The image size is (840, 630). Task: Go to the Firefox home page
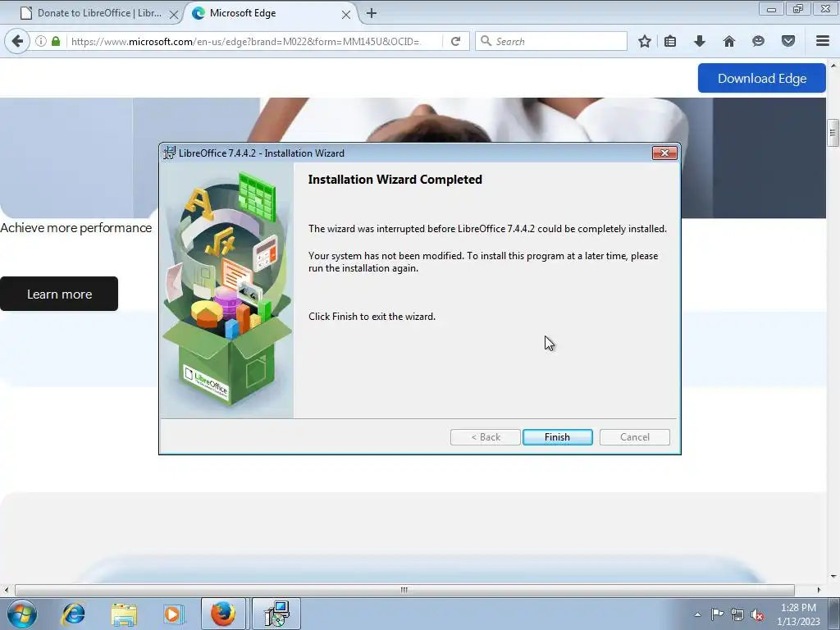729,41
